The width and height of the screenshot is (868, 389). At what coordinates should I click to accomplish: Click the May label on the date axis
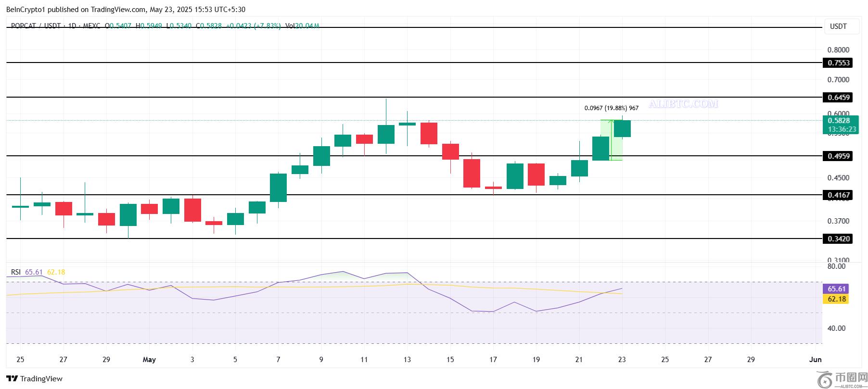tap(149, 360)
